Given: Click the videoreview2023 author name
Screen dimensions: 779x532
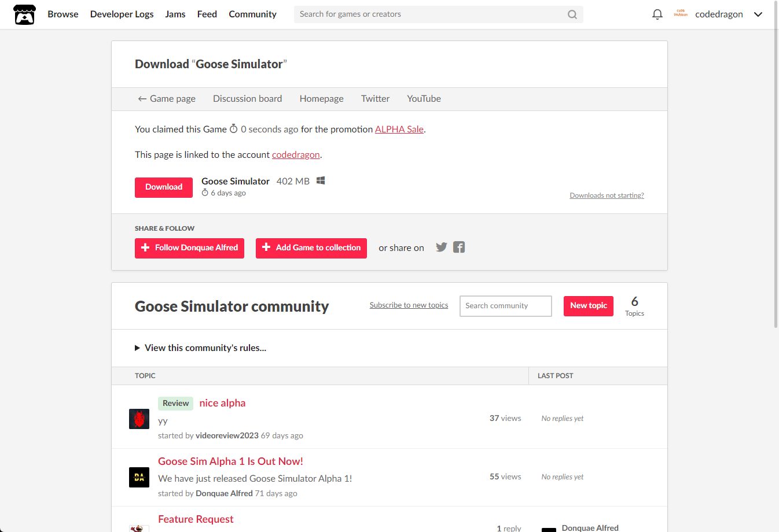Looking at the screenshot, I should (227, 435).
